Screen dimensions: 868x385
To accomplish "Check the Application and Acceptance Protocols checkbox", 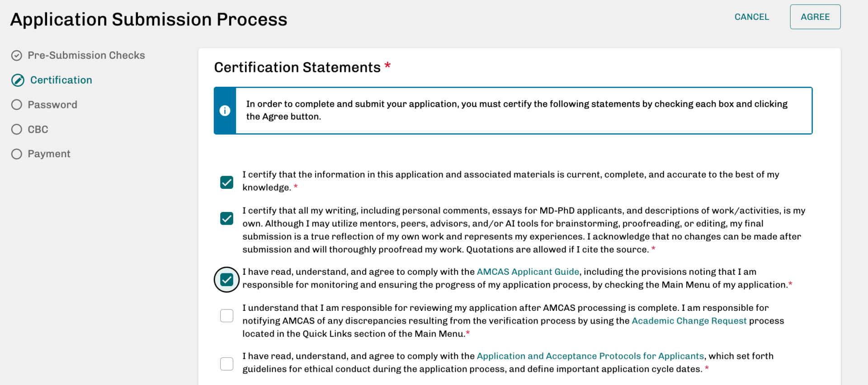I will (226, 363).
